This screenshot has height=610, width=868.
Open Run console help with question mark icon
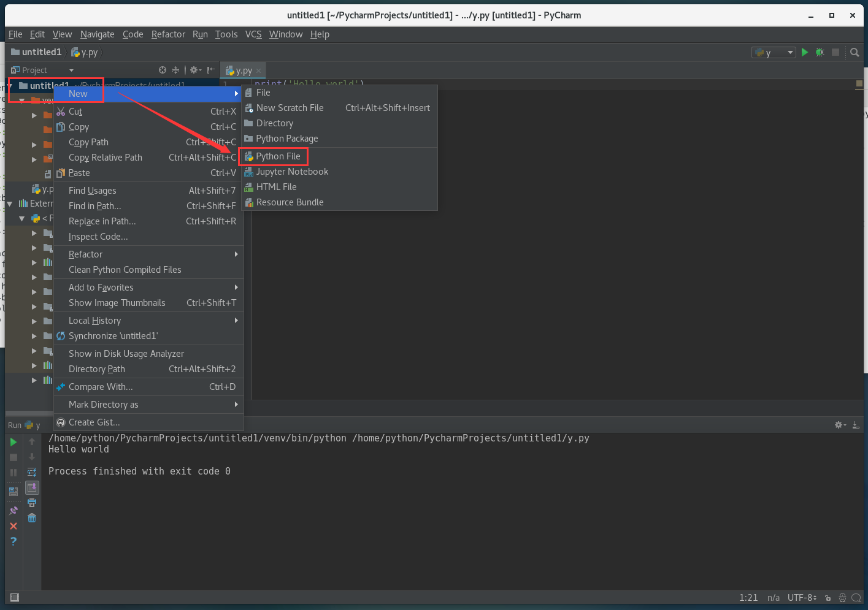pyautogui.click(x=13, y=541)
